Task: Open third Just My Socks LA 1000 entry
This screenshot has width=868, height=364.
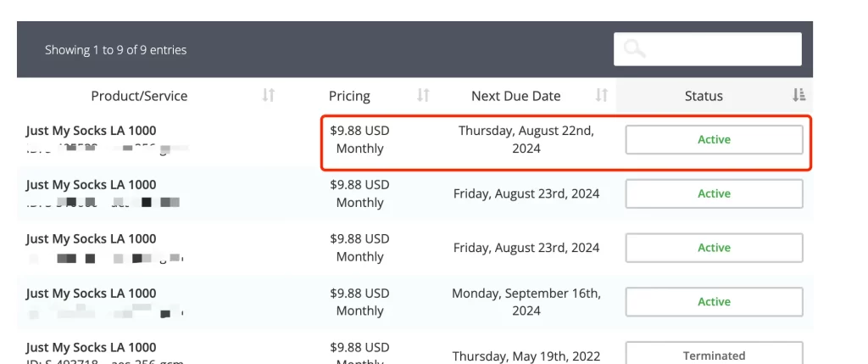Action: (x=91, y=238)
